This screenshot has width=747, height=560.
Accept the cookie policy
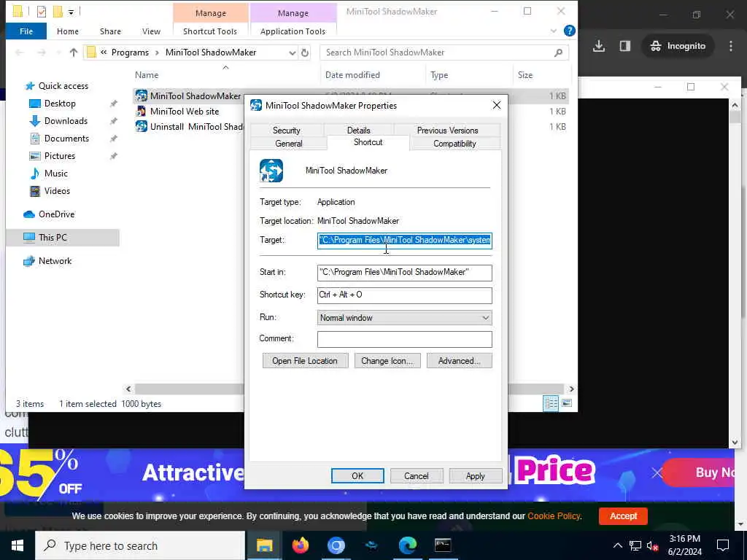623,516
